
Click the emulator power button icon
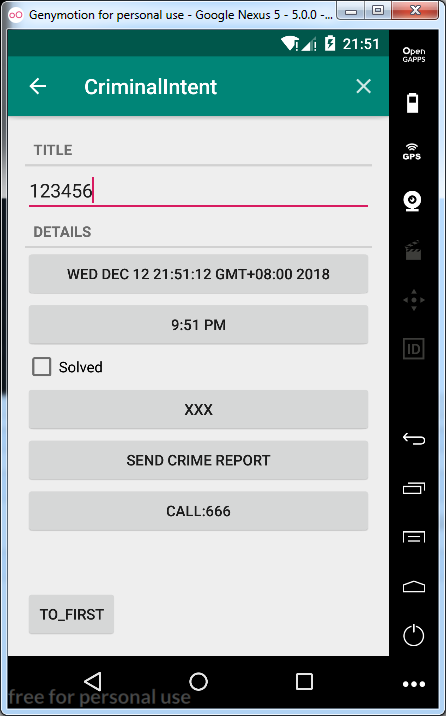[414, 635]
